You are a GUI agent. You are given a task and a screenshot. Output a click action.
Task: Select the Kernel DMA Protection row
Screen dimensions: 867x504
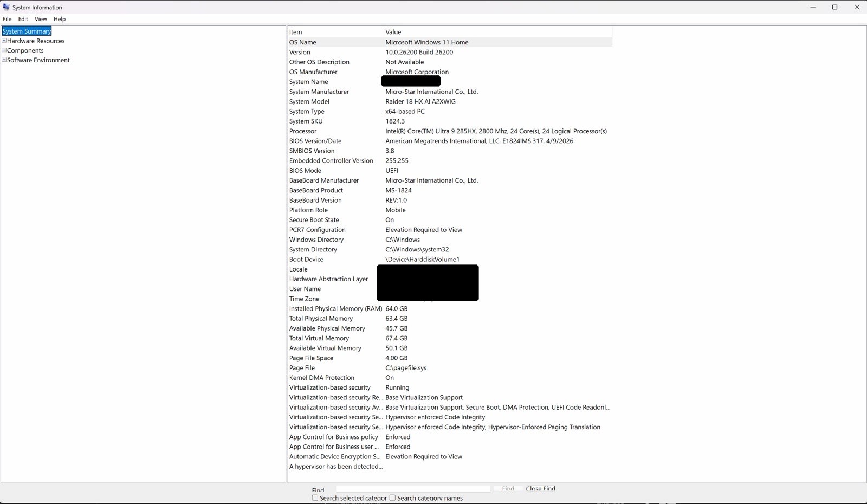point(450,378)
